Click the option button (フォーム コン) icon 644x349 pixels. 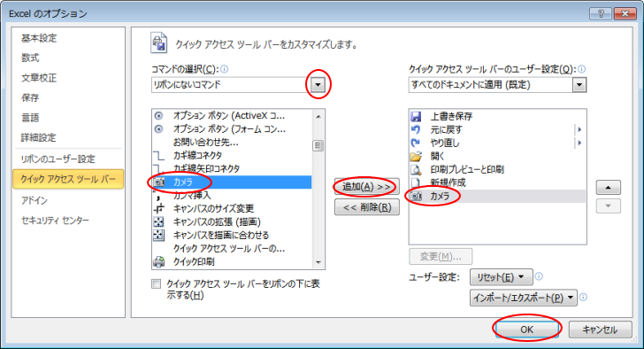pyautogui.click(x=158, y=129)
